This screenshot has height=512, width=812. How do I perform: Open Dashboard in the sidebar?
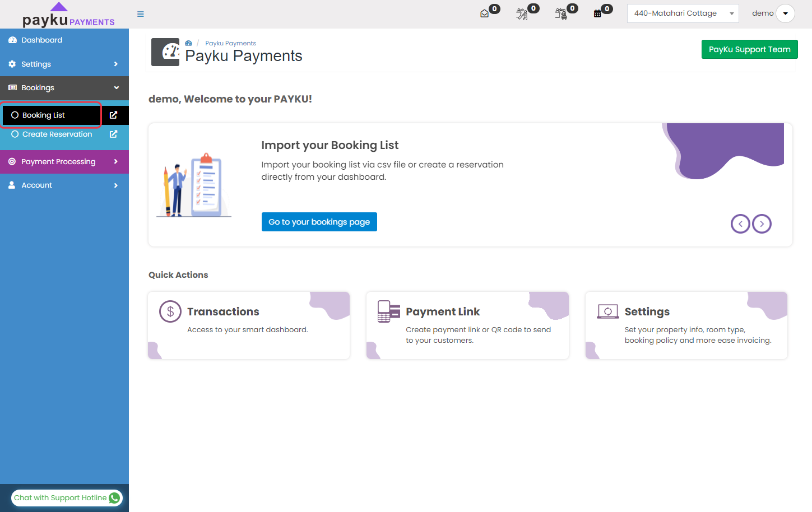(64, 40)
